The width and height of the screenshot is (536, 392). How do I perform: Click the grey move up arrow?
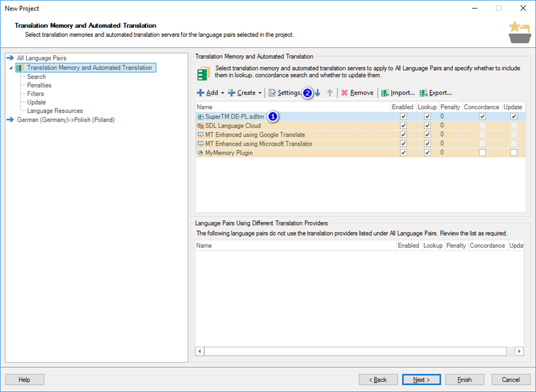pos(330,92)
